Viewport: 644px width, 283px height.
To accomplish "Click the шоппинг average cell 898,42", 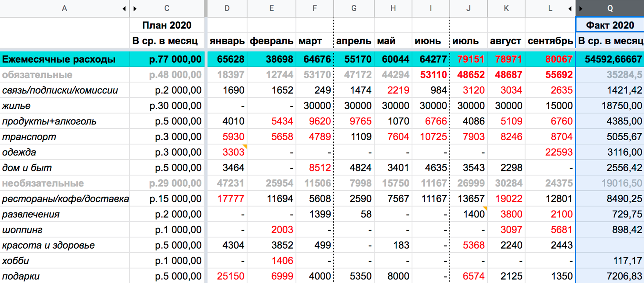I will coord(610,230).
